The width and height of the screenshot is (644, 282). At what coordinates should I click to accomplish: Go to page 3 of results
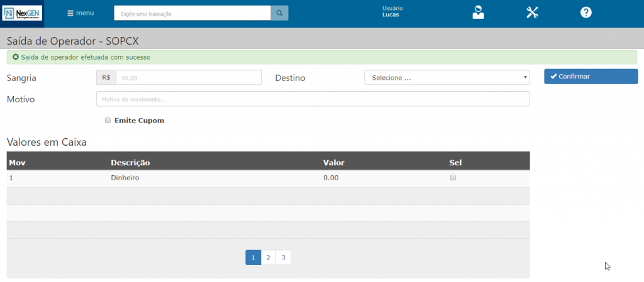click(x=284, y=258)
